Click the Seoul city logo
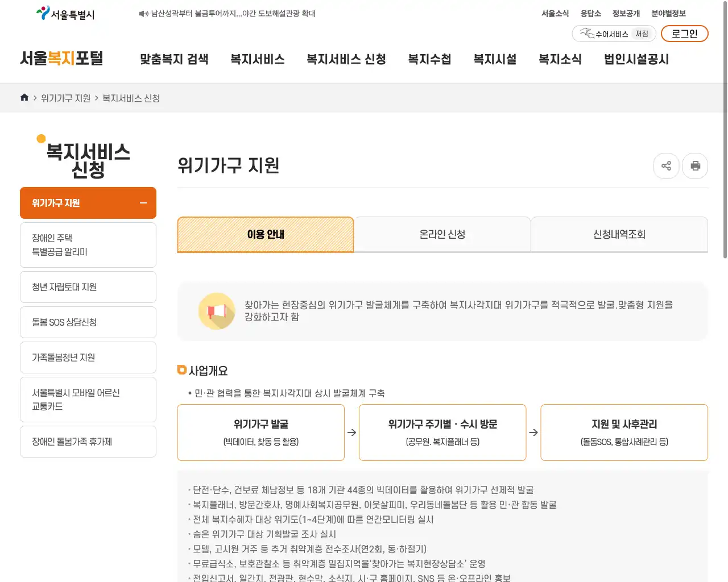Screen dimensions: 728x582 coord(65,14)
